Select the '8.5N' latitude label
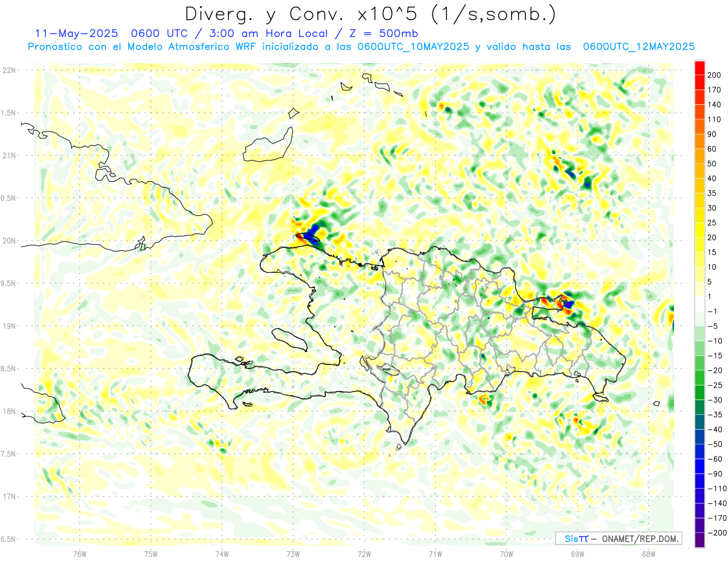728x562 pixels. click(x=9, y=369)
